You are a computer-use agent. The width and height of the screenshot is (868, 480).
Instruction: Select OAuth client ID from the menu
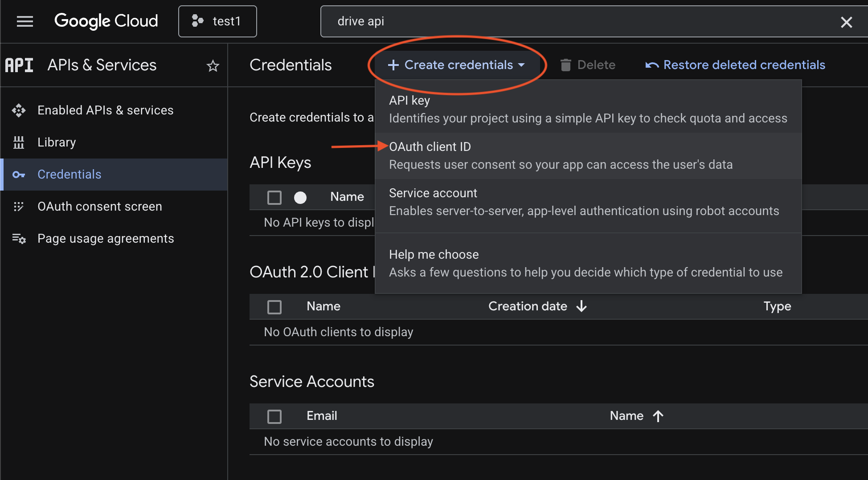[430, 146]
